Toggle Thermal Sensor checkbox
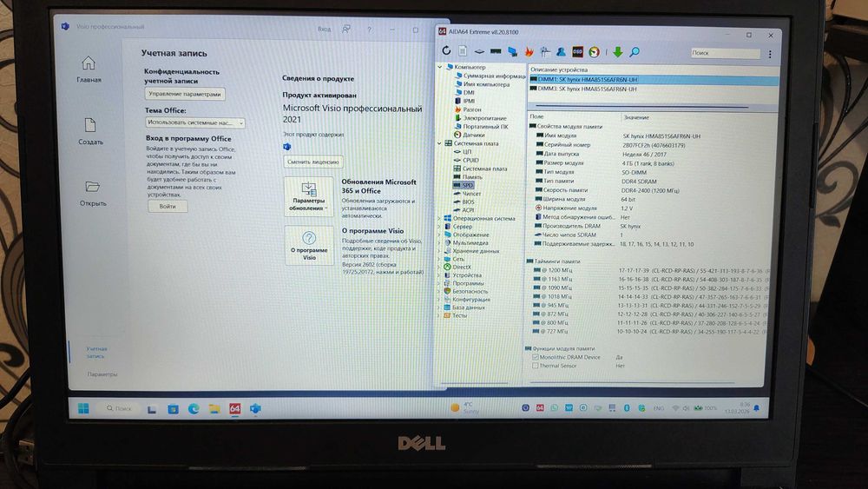The height and width of the screenshot is (489, 868). pos(536,366)
